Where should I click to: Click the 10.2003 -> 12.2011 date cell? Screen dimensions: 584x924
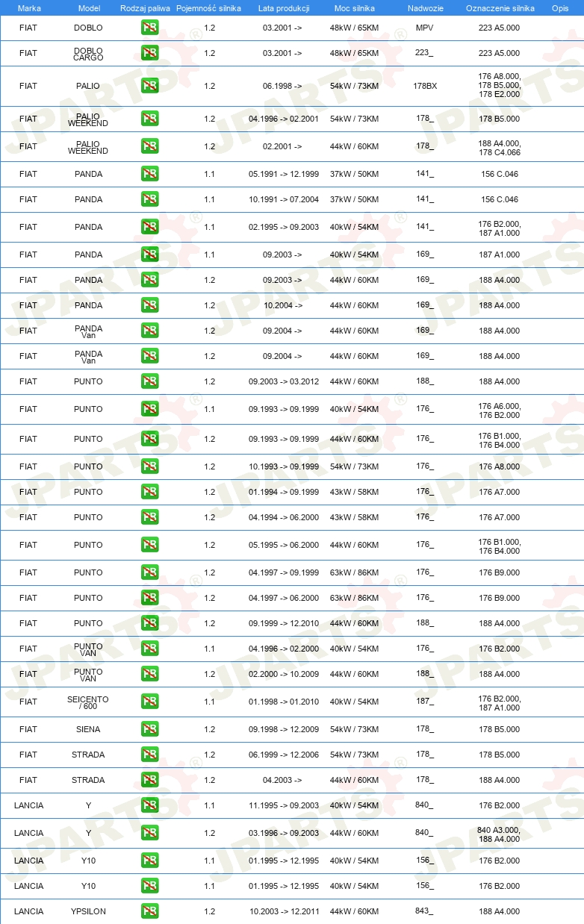[x=284, y=911]
